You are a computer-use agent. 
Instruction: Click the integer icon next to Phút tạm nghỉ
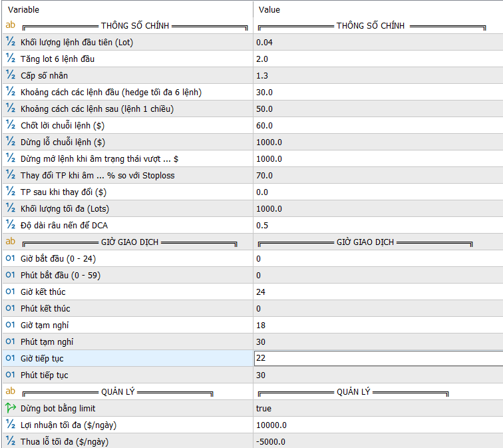point(10,341)
